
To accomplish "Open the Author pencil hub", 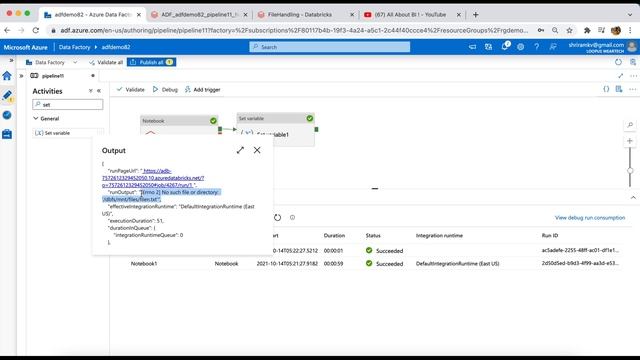I will [7, 96].
